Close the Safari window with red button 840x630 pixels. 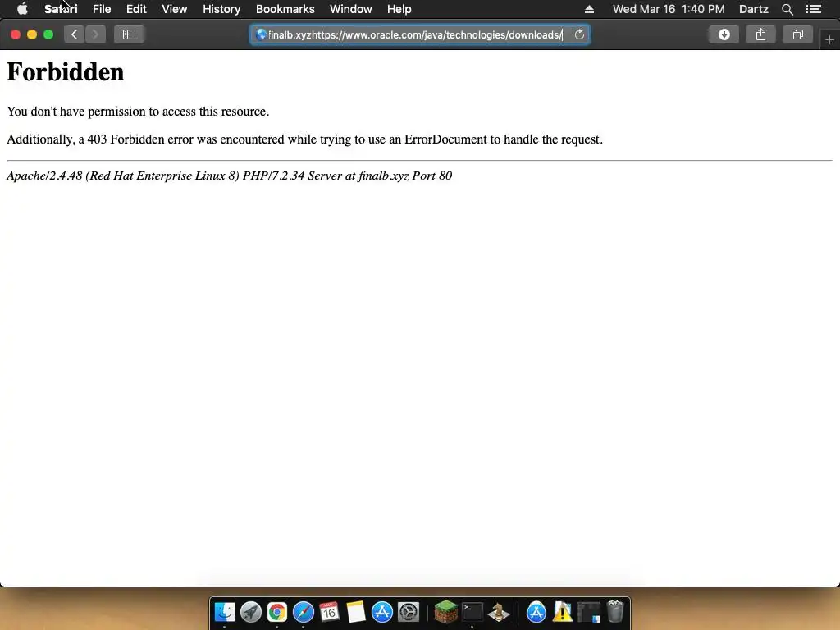[16, 34]
